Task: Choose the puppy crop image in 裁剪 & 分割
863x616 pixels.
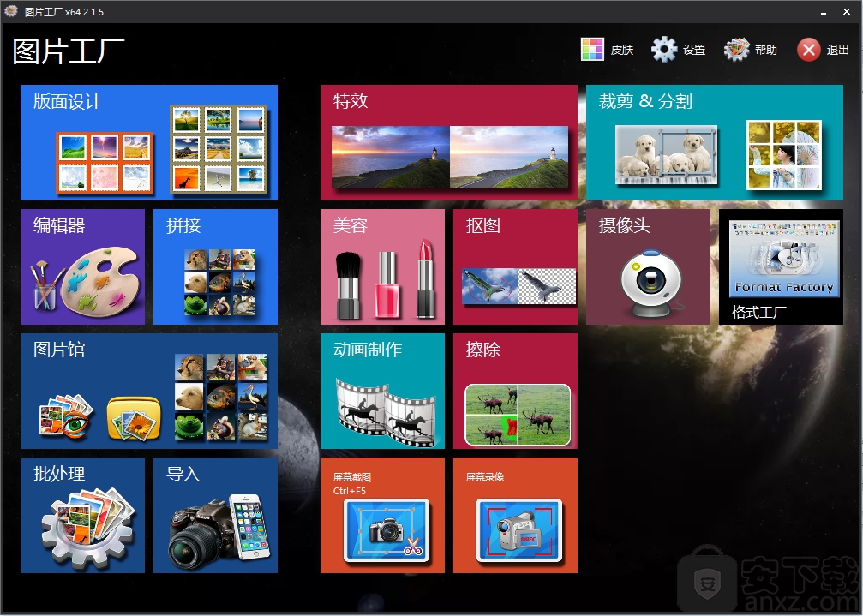Action: [666, 154]
